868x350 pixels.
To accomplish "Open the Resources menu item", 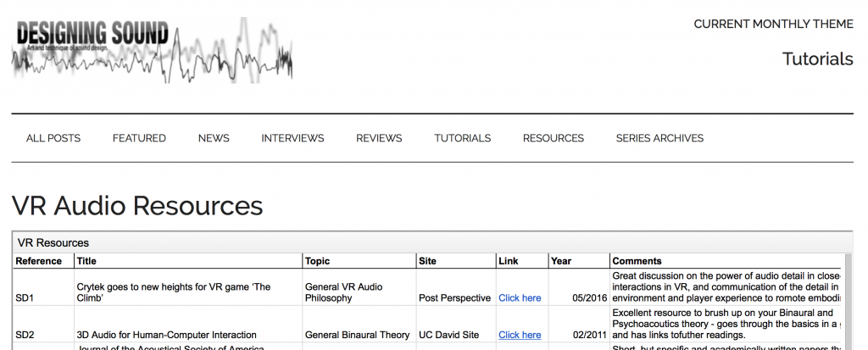I will tap(553, 138).
